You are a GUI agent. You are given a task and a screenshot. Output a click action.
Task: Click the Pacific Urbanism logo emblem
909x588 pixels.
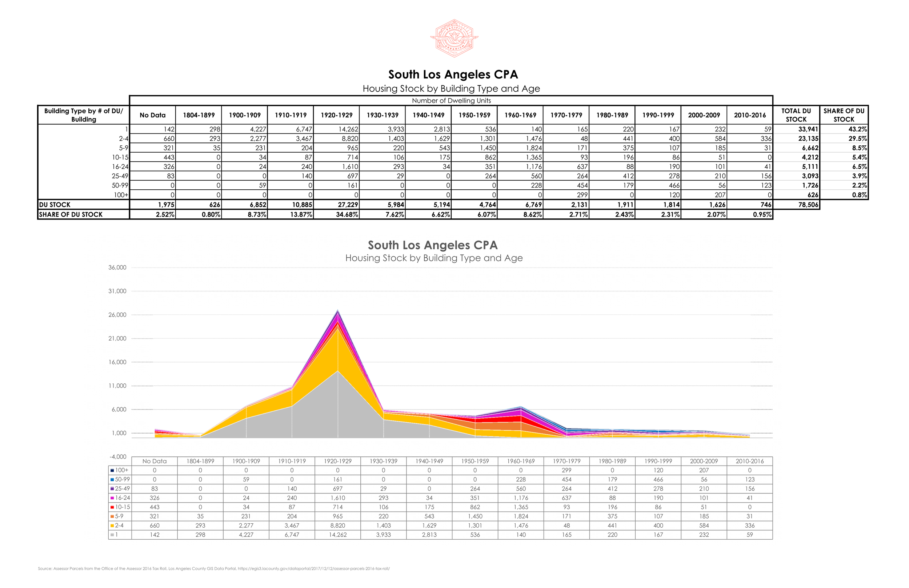pyautogui.click(x=454, y=38)
